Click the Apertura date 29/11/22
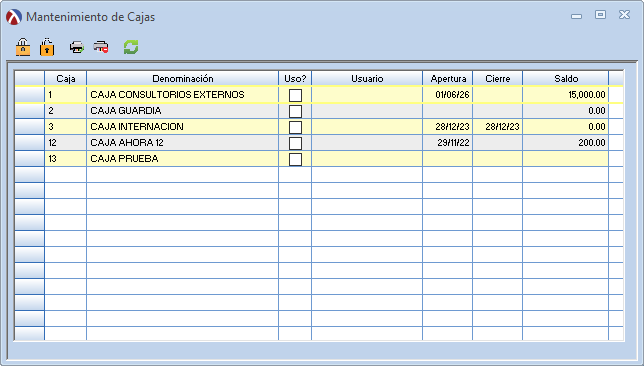This screenshot has width=644, height=366. point(448,143)
